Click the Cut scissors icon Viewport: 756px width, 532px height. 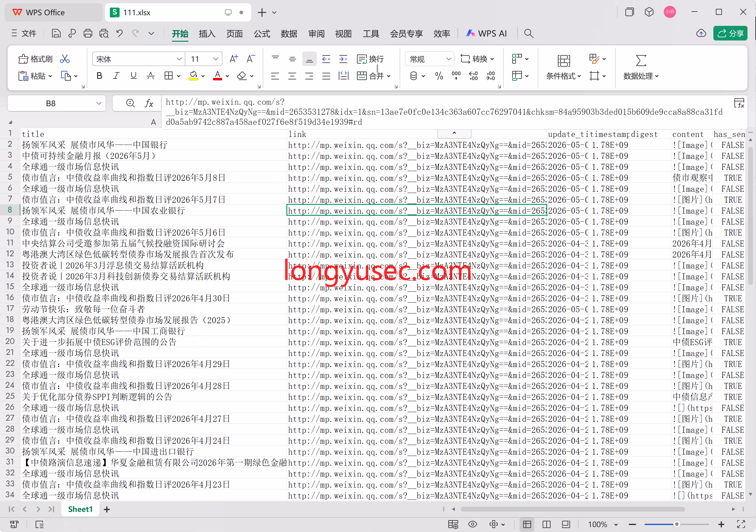pos(65,59)
